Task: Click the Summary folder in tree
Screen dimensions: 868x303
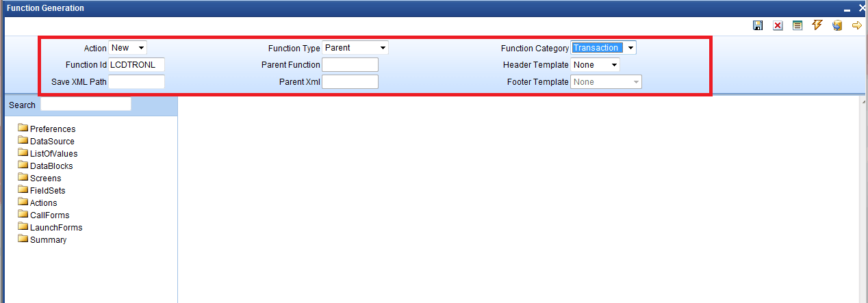Action: [42, 239]
